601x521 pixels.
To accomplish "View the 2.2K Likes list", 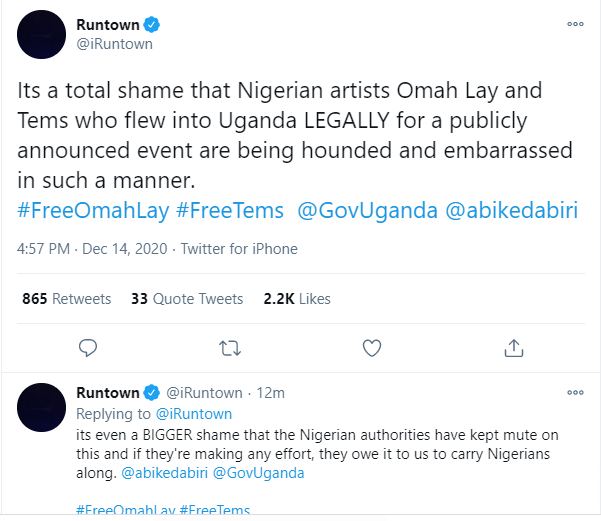I will pyautogui.click(x=296, y=298).
